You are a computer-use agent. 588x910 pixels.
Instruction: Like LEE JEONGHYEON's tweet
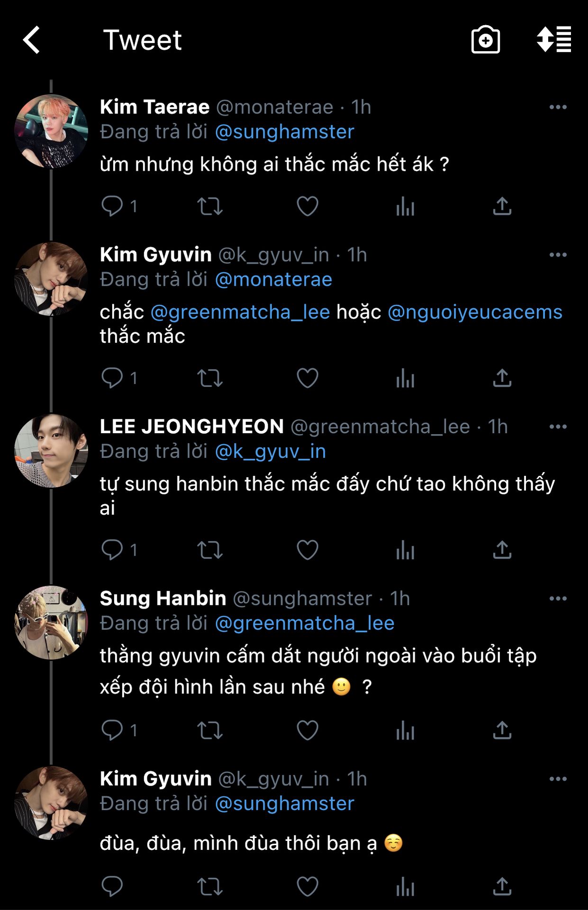pyautogui.click(x=308, y=550)
